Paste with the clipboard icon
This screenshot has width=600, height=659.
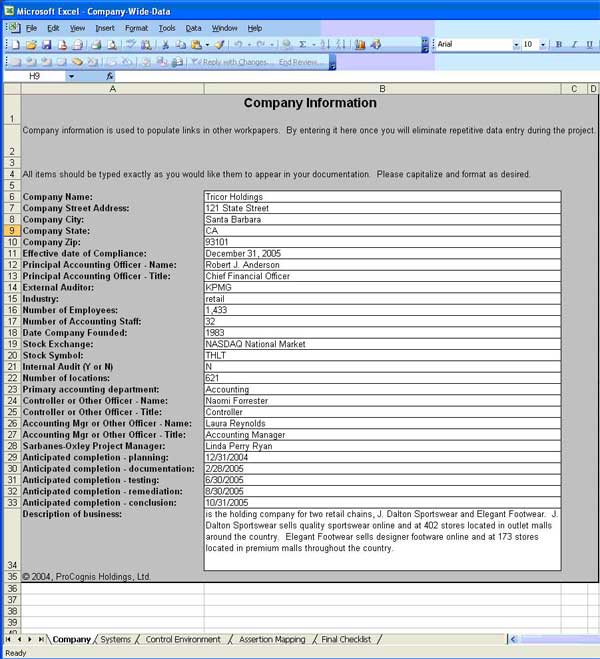196,44
